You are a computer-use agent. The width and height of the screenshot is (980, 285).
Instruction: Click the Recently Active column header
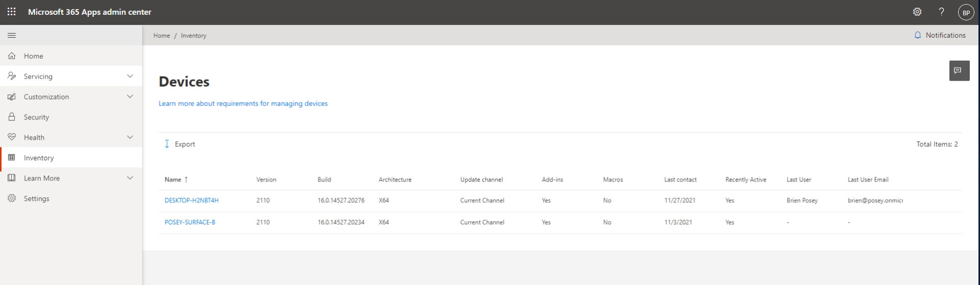pos(746,179)
